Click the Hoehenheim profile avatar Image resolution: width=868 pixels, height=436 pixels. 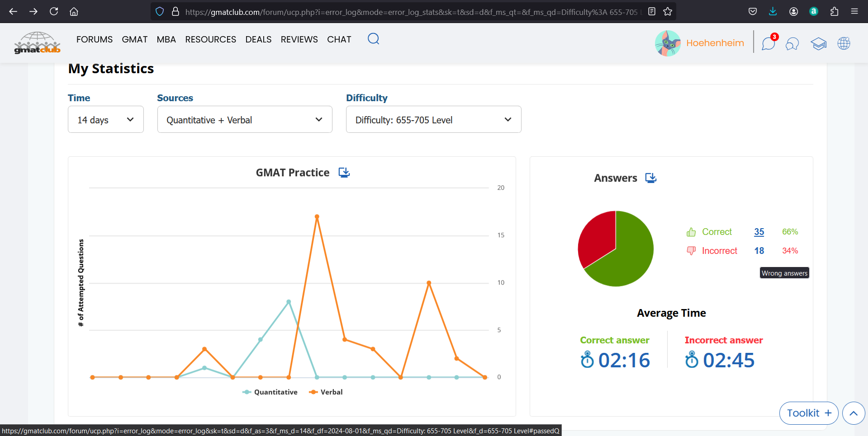668,43
